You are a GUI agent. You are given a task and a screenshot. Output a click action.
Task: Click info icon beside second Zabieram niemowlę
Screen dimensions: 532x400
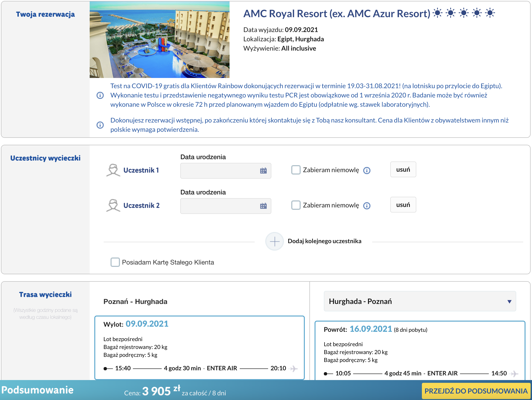tap(367, 206)
